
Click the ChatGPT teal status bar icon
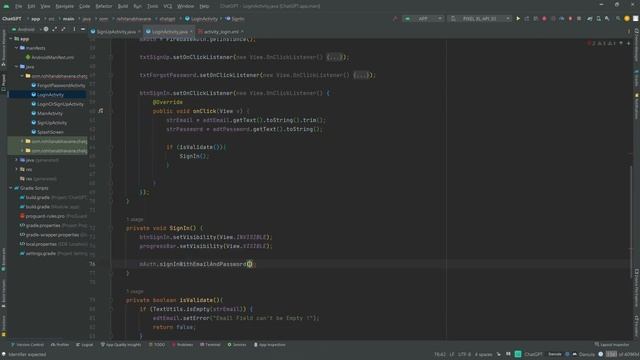(x=518, y=354)
